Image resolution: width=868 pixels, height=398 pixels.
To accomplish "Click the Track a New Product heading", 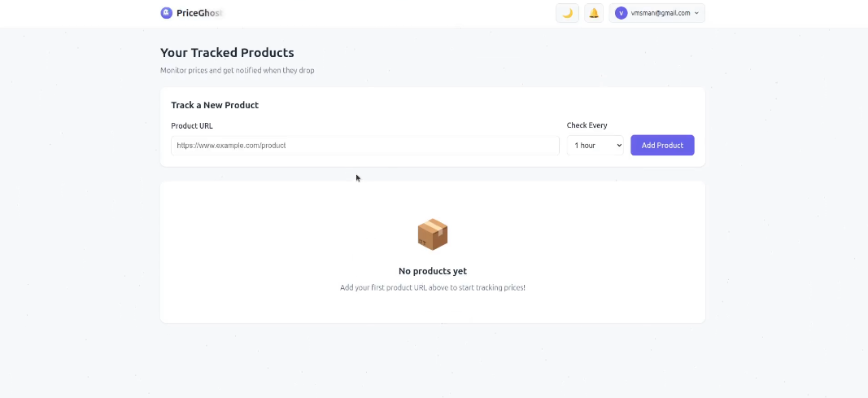I will pos(215,105).
